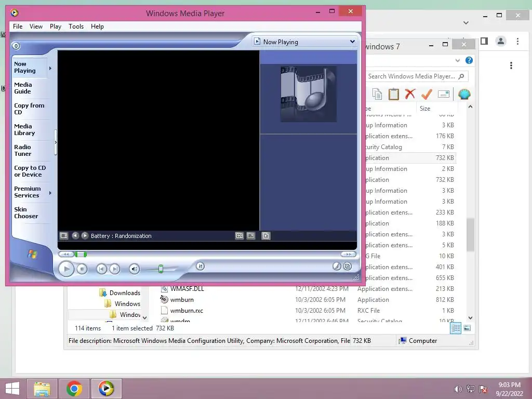The image size is (532, 399).
Task: Toggle the playlist pane icon
Action: tap(265, 235)
